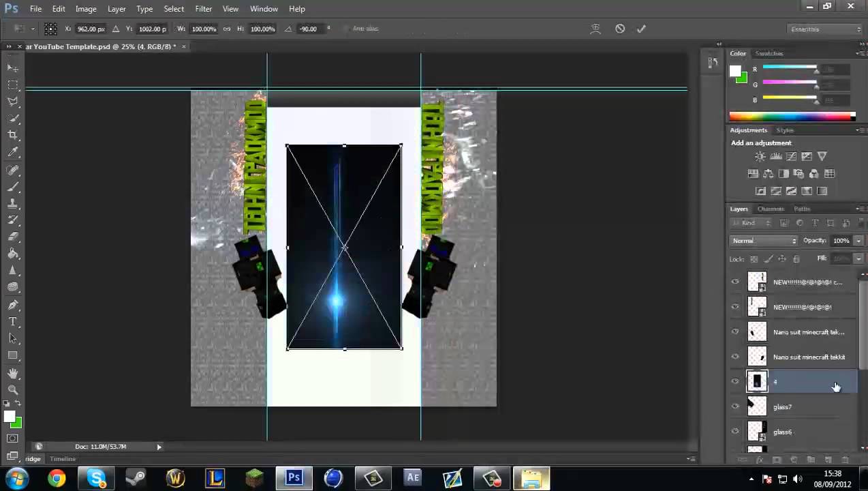Click the foreground color swatch in toolbox
The image size is (868, 491).
(10, 417)
